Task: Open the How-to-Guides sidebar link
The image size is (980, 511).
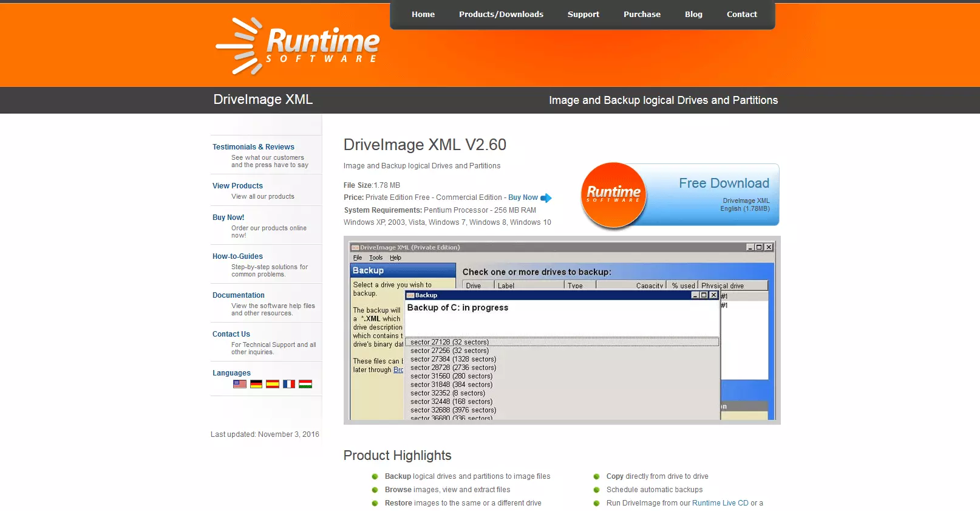Action: coord(237,256)
